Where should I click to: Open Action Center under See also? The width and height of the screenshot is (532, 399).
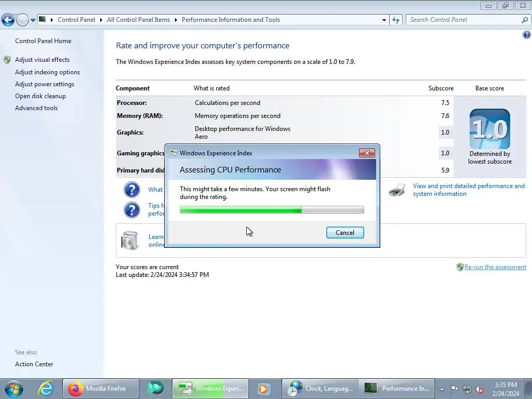tap(34, 364)
